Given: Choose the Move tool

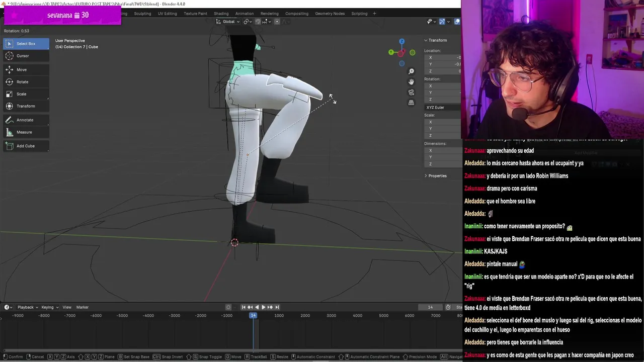Looking at the screenshot, I should click(26, 70).
